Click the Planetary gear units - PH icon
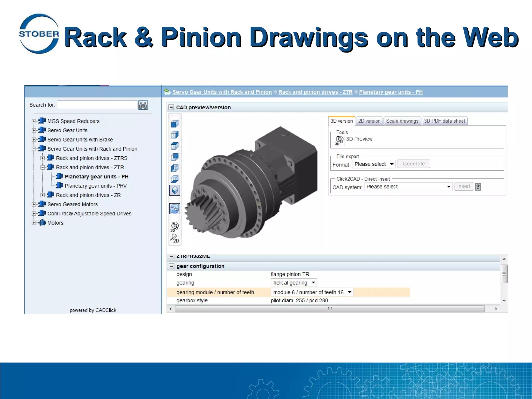This screenshot has height=399, width=532. click(59, 176)
